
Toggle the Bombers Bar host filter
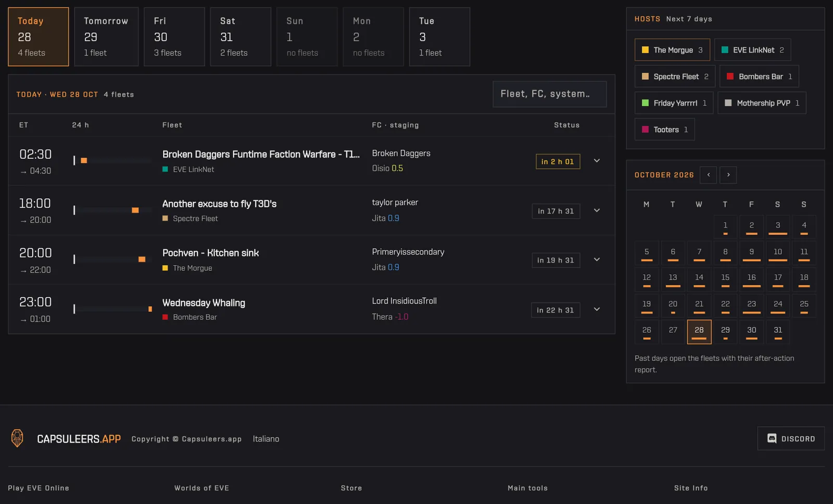click(x=759, y=77)
